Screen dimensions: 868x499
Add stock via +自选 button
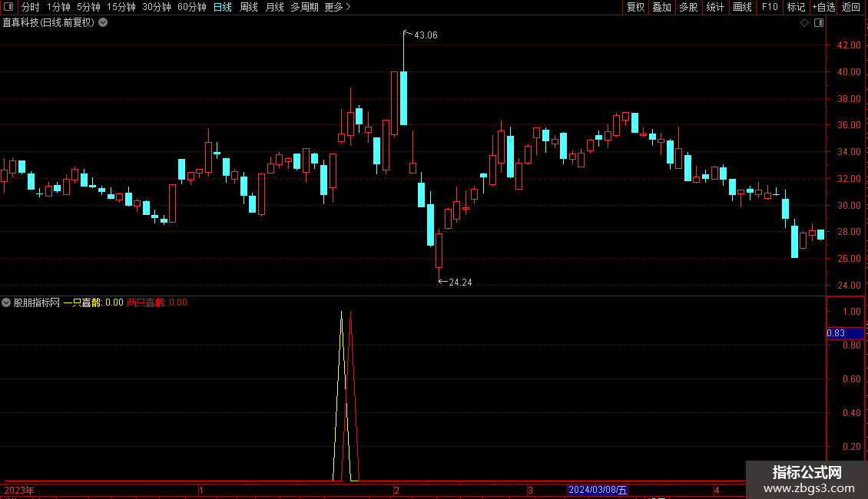click(823, 7)
